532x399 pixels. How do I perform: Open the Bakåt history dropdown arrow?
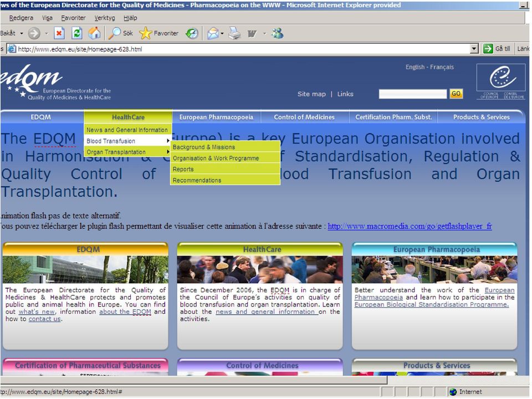tap(22, 33)
